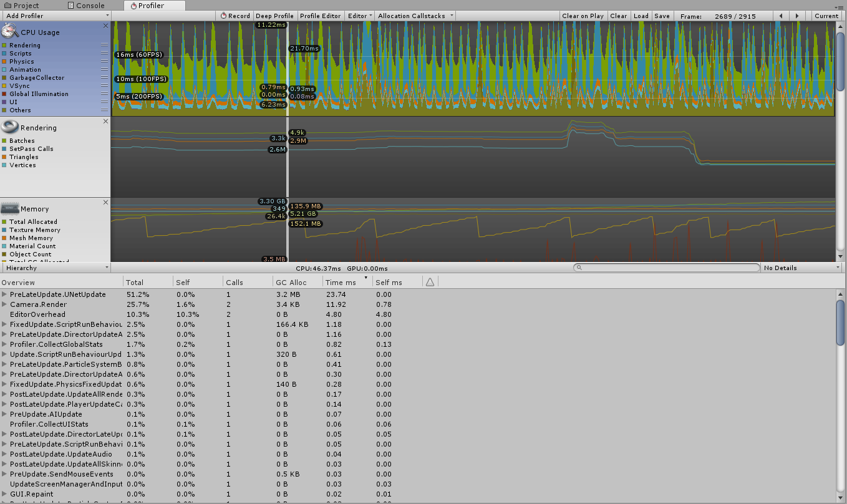Viewport: 847px width, 504px height.
Task: Open the Add Profiler dropdown
Action: pos(56,16)
